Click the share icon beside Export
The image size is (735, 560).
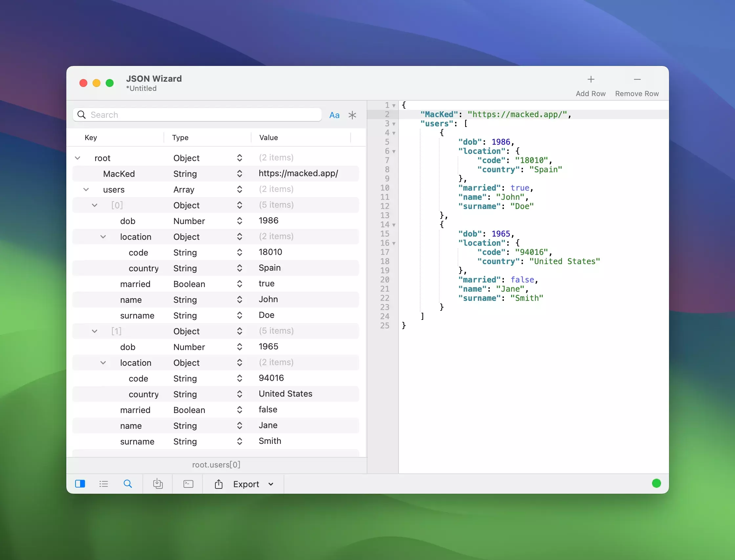[x=219, y=484]
